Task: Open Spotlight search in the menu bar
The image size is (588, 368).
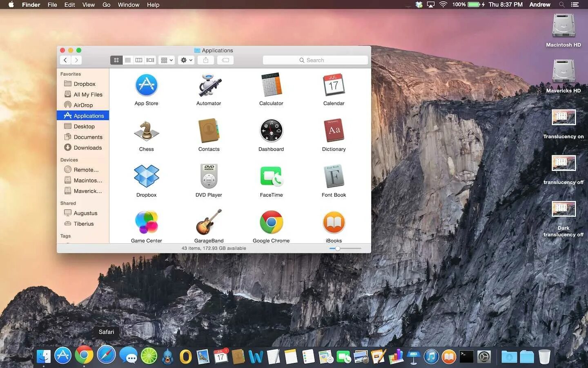Action: [562, 4]
